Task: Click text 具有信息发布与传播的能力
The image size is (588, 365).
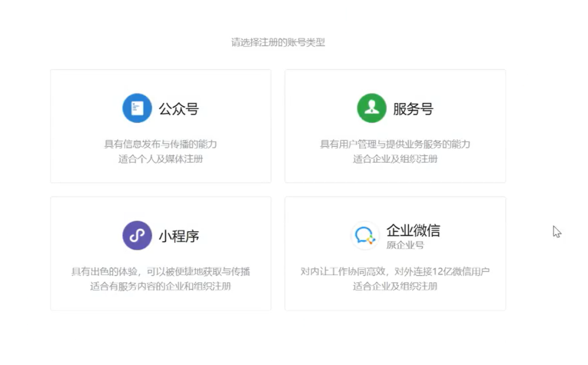Action: (x=161, y=144)
